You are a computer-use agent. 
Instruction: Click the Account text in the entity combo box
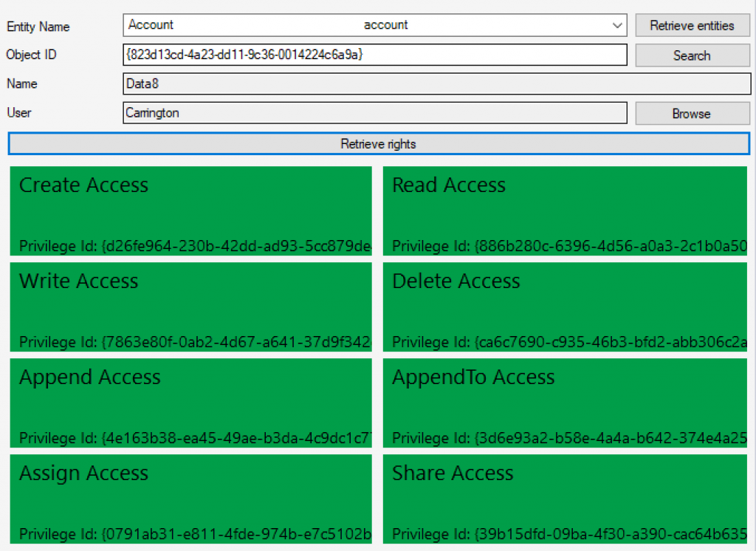151,25
